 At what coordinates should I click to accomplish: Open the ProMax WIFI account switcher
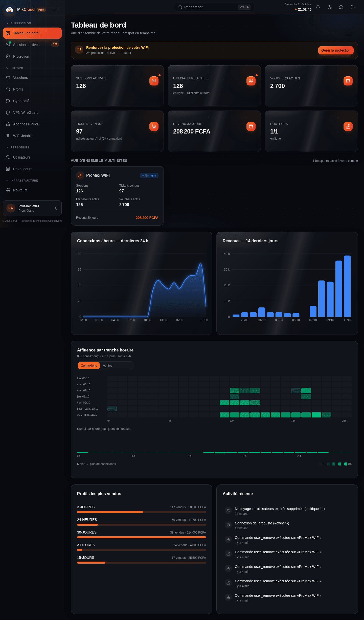(32, 208)
